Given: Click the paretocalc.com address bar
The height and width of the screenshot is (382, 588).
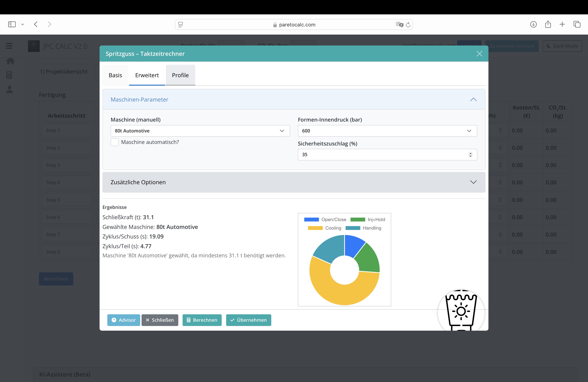Looking at the screenshot, I should pos(294,25).
